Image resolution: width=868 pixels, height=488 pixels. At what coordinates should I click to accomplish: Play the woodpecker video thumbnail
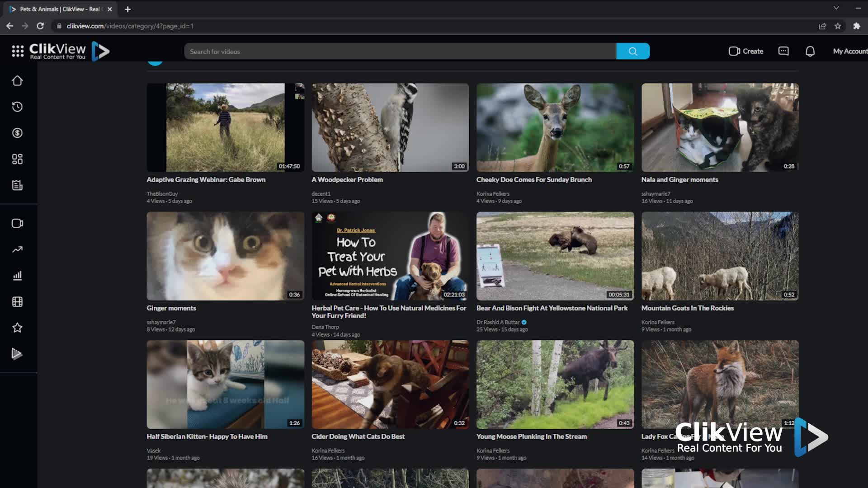pyautogui.click(x=390, y=127)
